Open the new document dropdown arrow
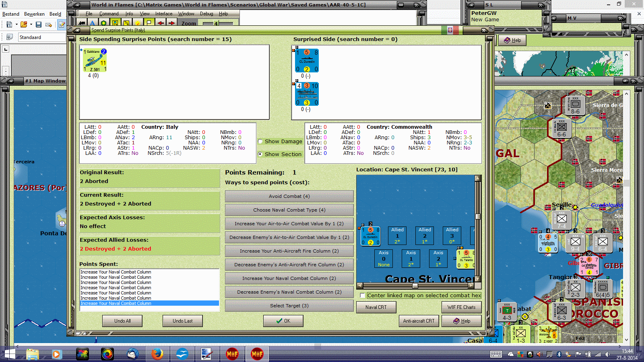The width and height of the screenshot is (644, 362). [x=17, y=25]
